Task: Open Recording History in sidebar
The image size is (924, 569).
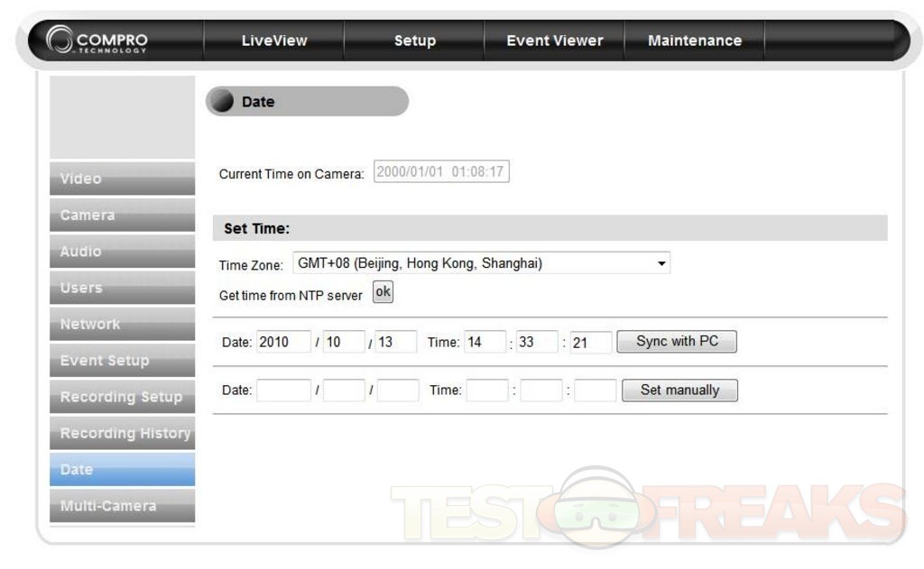Action: [122, 434]
